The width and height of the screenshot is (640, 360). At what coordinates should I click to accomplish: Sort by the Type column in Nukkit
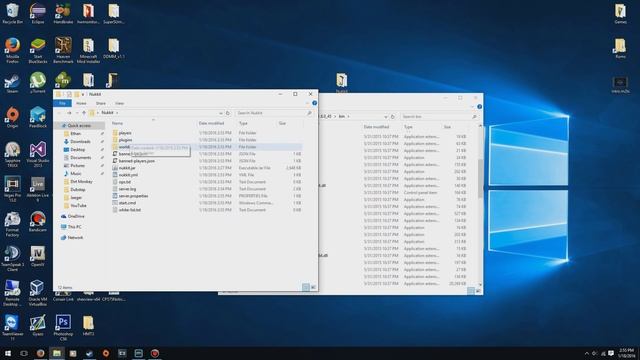pyautogui.click(x=243, y=123)
